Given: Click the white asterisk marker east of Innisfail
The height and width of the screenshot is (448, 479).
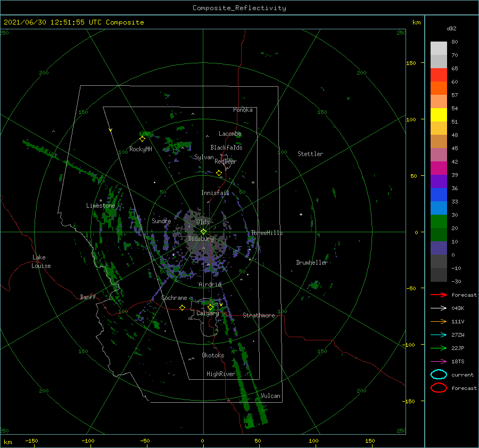Looking at the screenshot, I should point(253,183).
